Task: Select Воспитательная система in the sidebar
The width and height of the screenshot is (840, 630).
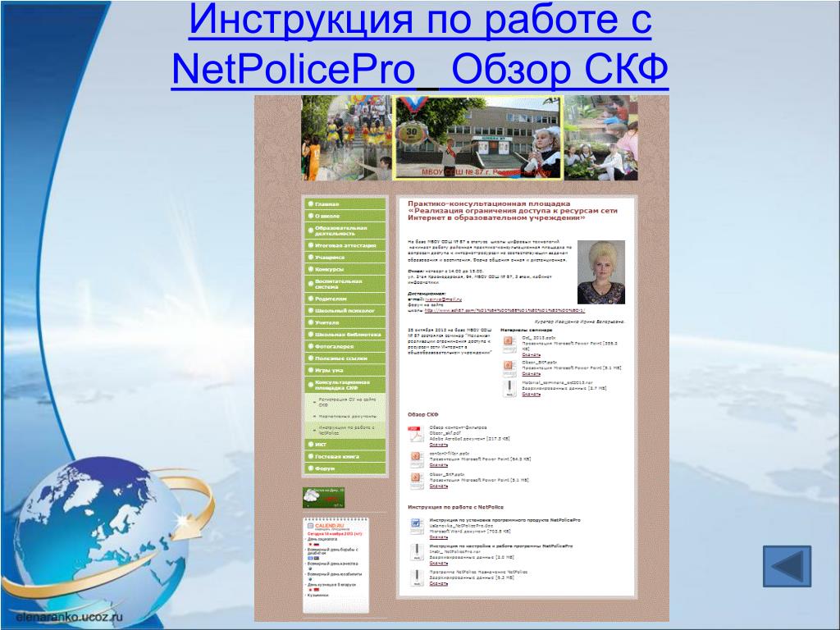Action: pos(345,284)
